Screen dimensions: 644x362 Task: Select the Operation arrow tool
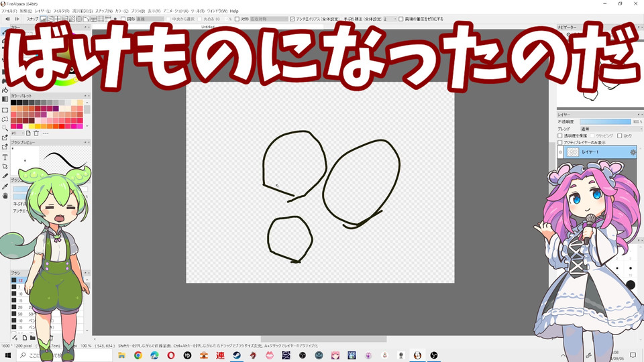pyautogui.click(x=5, y=166)
